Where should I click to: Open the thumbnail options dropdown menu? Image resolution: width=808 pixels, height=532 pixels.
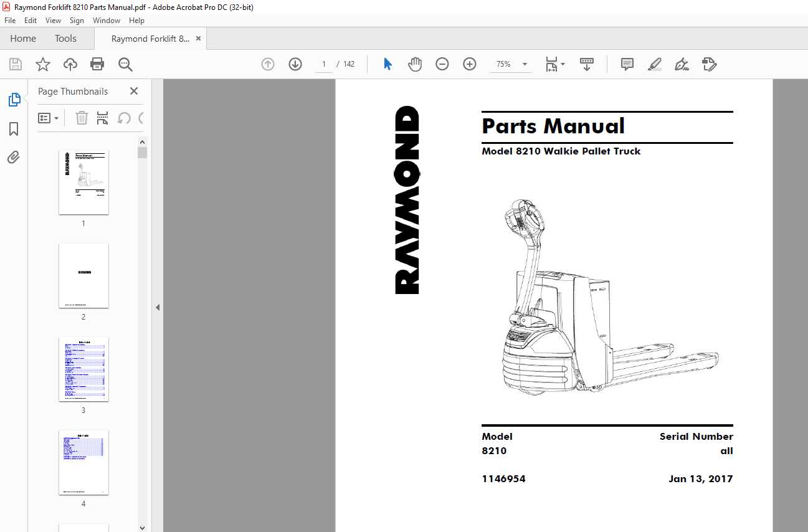[x=49, y=118]
